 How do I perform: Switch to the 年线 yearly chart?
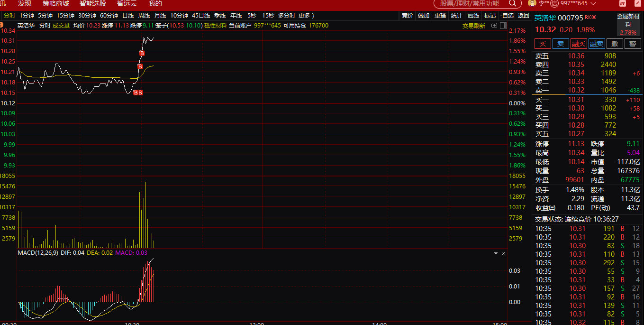(x=236, y=16)
